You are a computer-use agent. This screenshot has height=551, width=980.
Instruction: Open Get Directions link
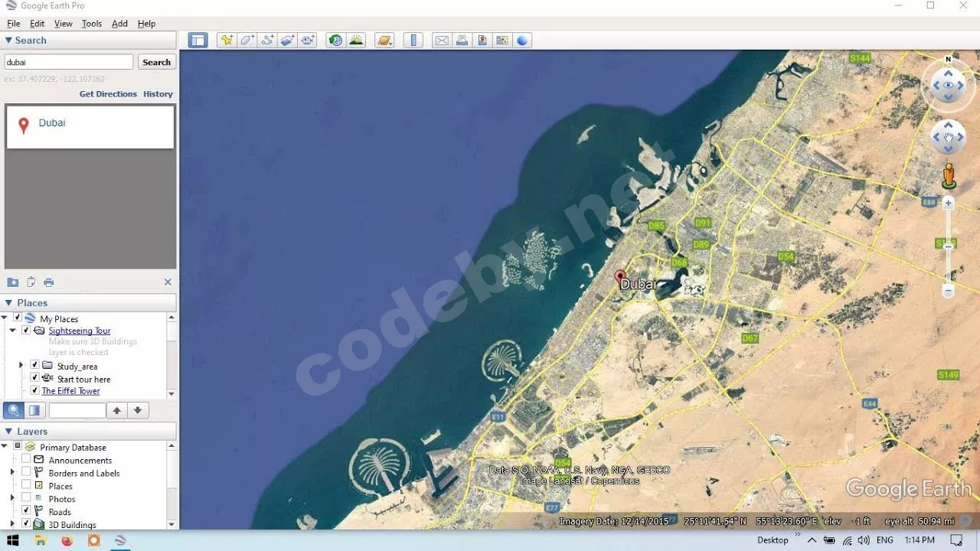[108, 94]
